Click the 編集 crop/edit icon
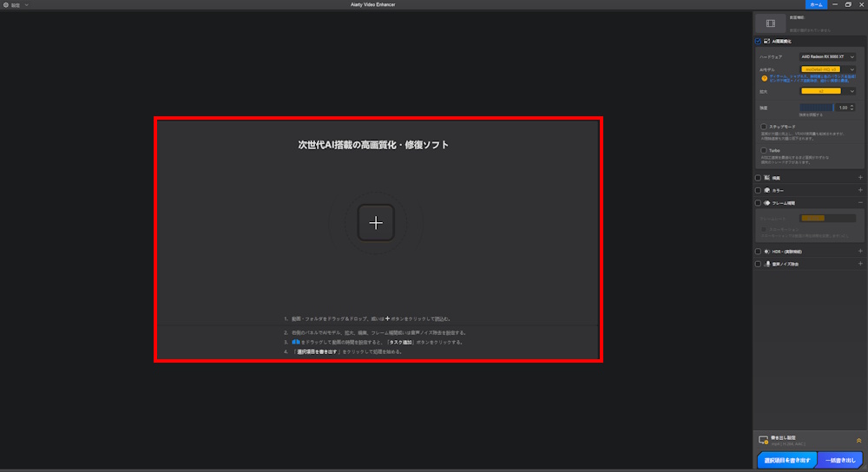Screen dimensions: 868x472 click(766, 178)
